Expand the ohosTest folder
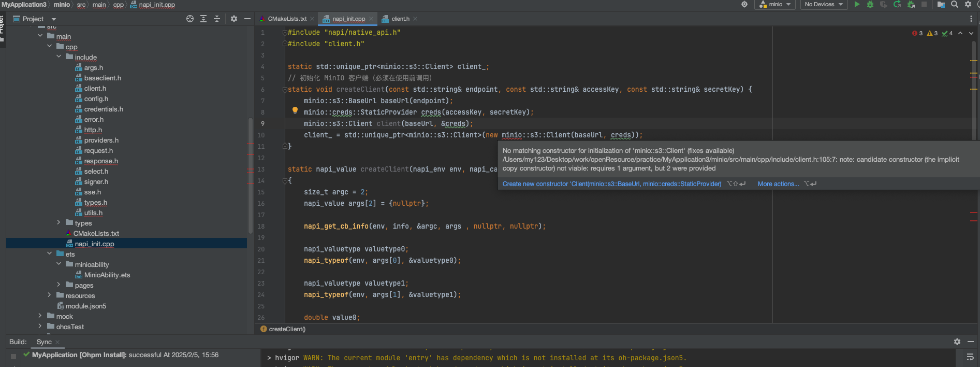Screen dimensions: 980x367 coord(40,326)
